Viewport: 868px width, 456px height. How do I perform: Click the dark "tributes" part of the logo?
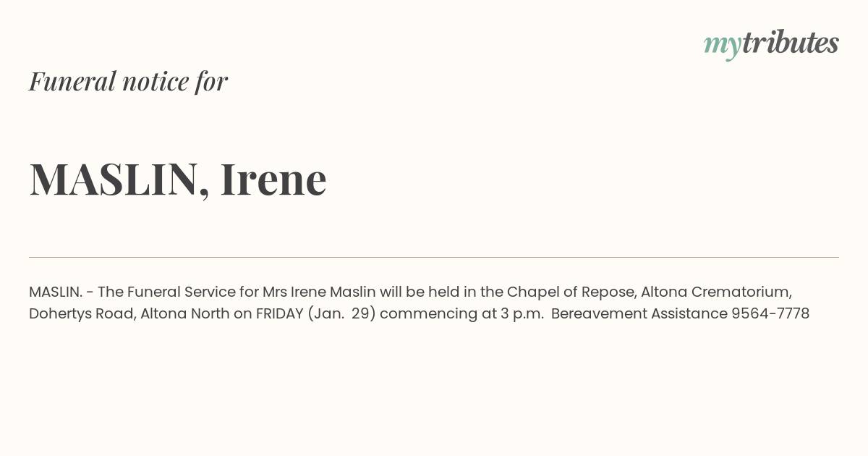791,43
